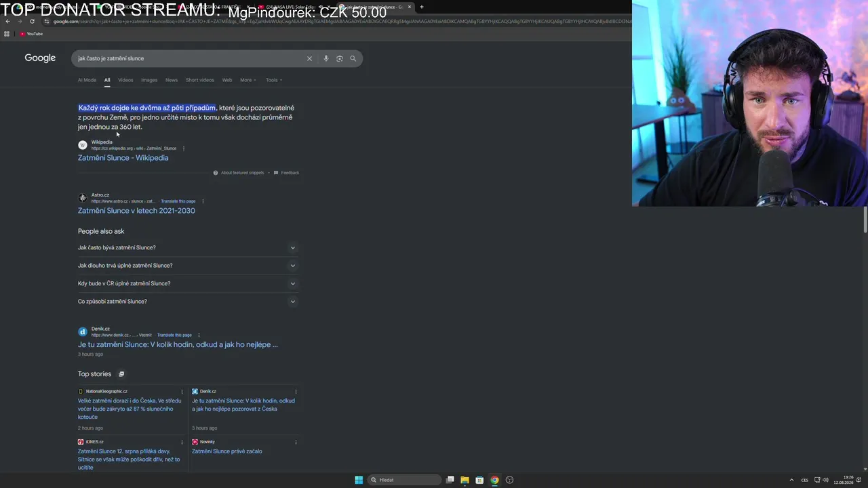Image resolution: width=868 pixels, height=488 pixels.
Task: Open the Windows Start menu
Action: pyautogui.click(x=359, y=480)
